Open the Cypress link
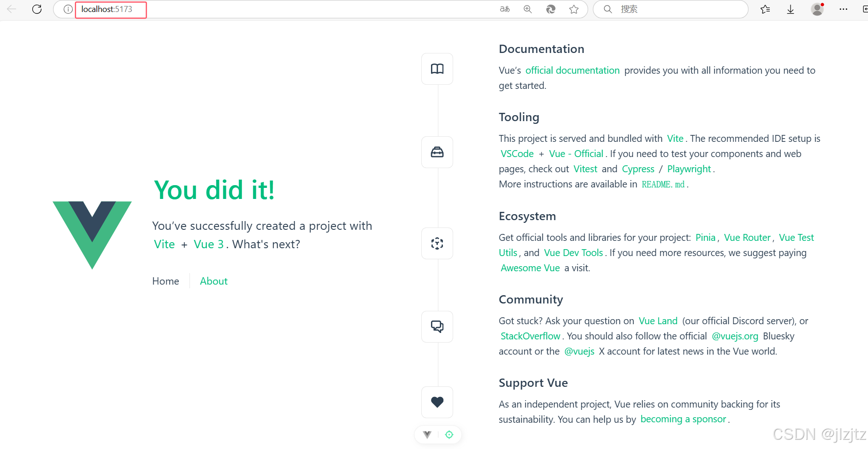868x449 pixels. point(638,169)
